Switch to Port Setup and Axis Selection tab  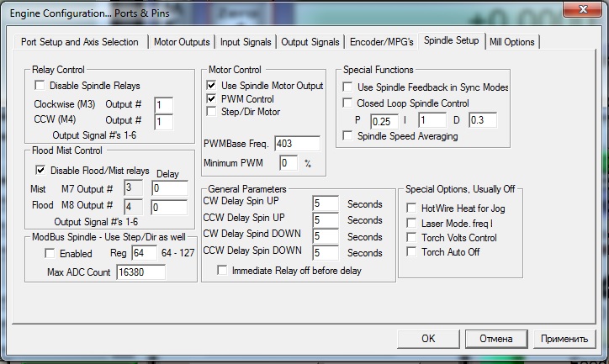tap(78, 42)
